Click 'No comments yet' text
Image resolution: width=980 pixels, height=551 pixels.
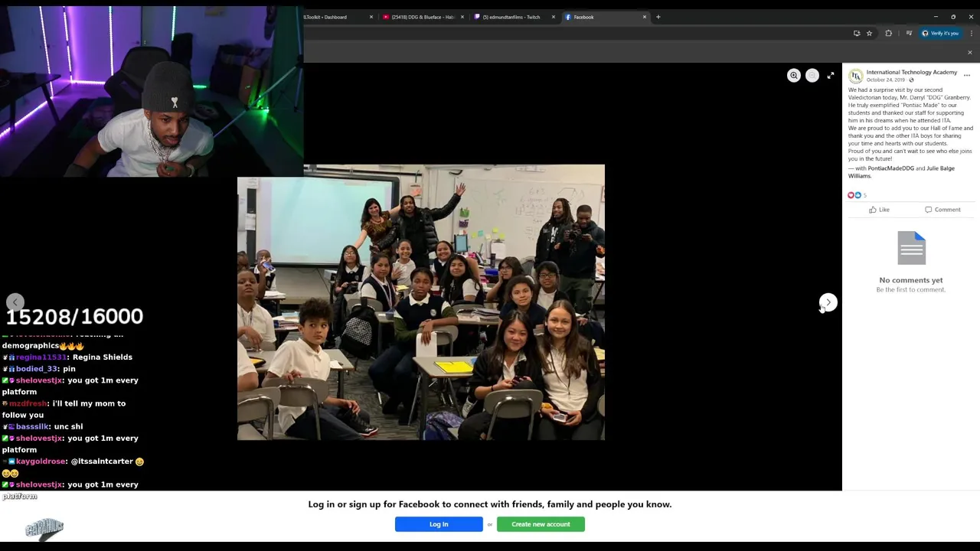coord(911,280)
